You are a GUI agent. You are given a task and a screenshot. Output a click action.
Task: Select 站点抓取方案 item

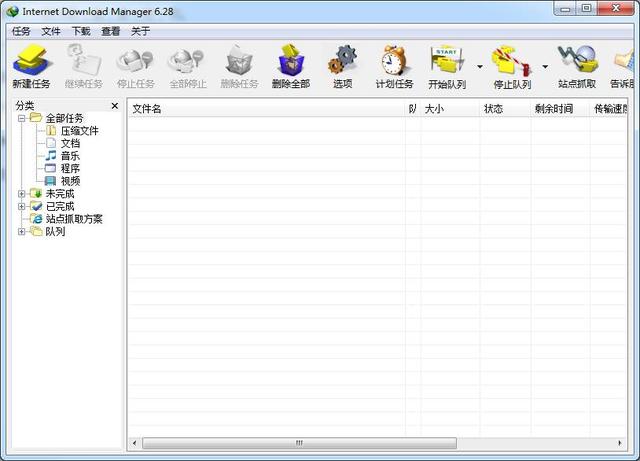tap(74, 219)
